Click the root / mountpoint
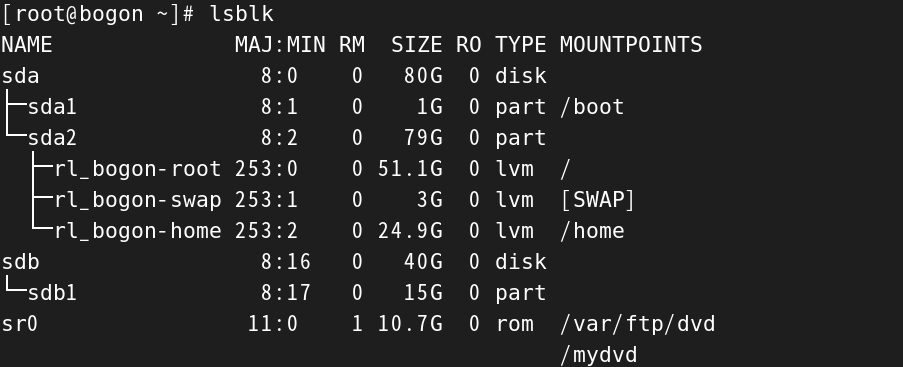903x367 pixels. click(x=565, y=169)
